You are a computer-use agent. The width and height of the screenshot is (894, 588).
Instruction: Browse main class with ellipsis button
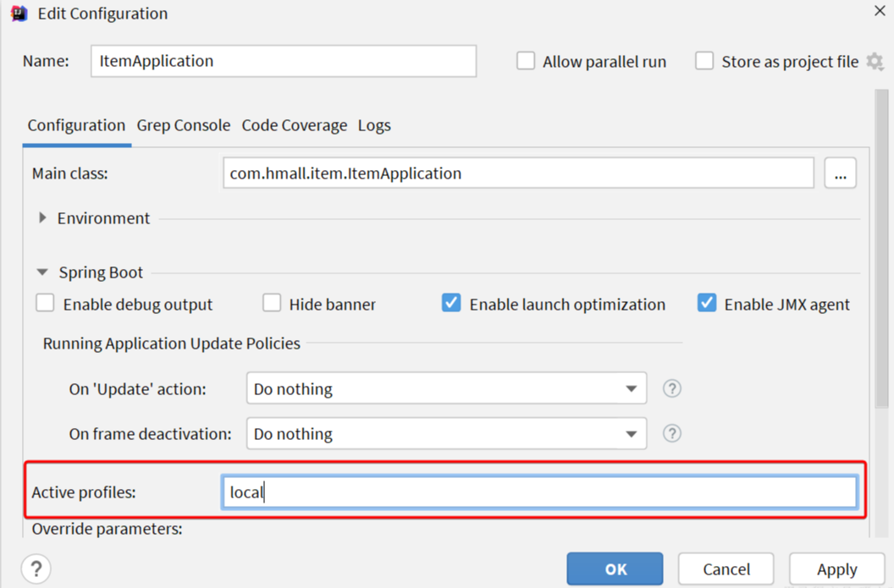pos(841,173)
